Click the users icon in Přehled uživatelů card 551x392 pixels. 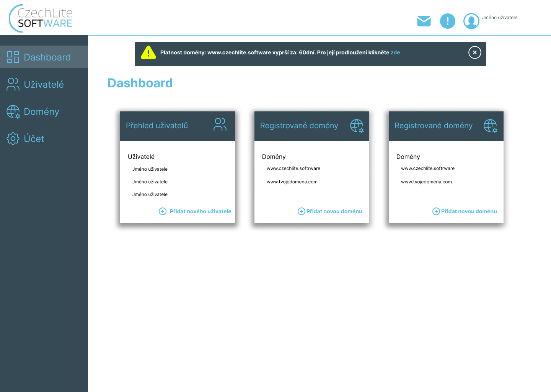tap(220, 125)
